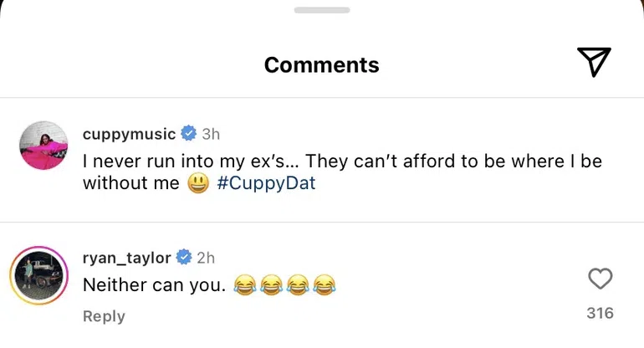Open ryan_taylor's profile picture with story ring
644x348 pixels.
coord(38,275)
